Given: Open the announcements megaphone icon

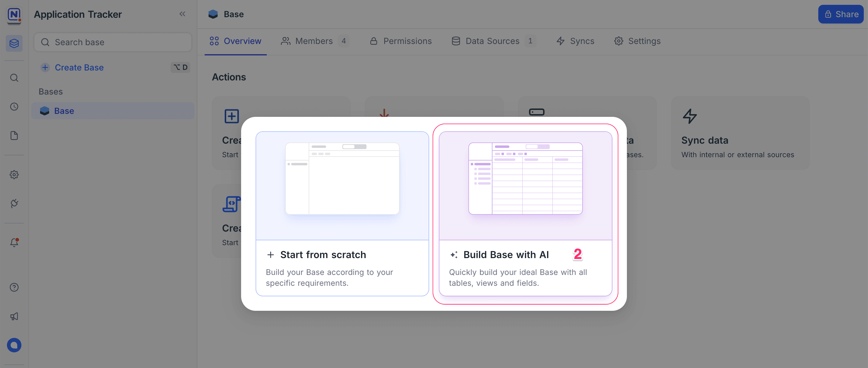Looking at the screenshot, I should point(14,316).
